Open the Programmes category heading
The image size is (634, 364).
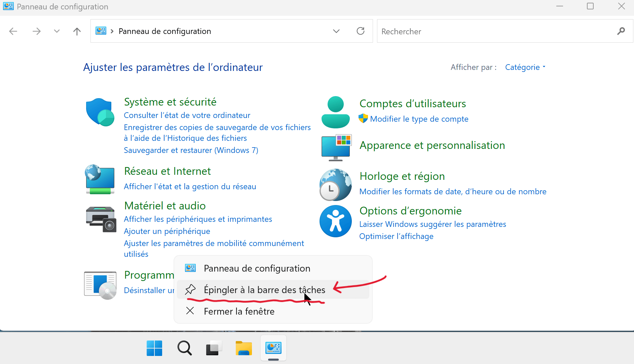(149, 275)
